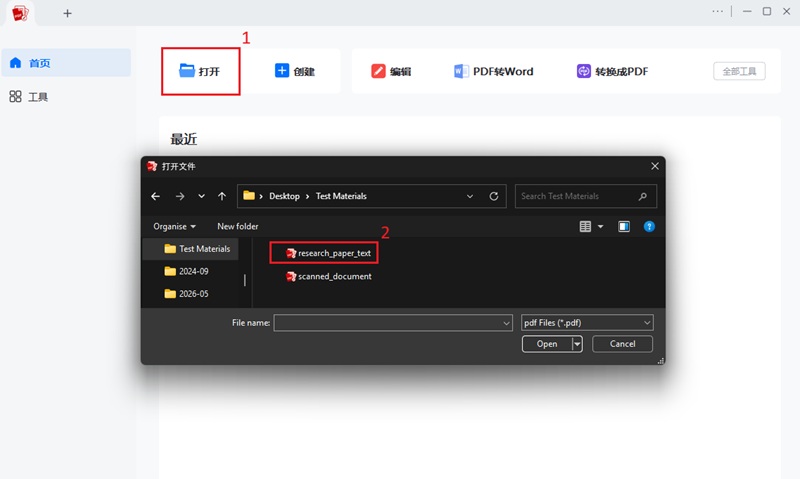
Task: Click the Search Test Materials field
Action: click(586, 196)
